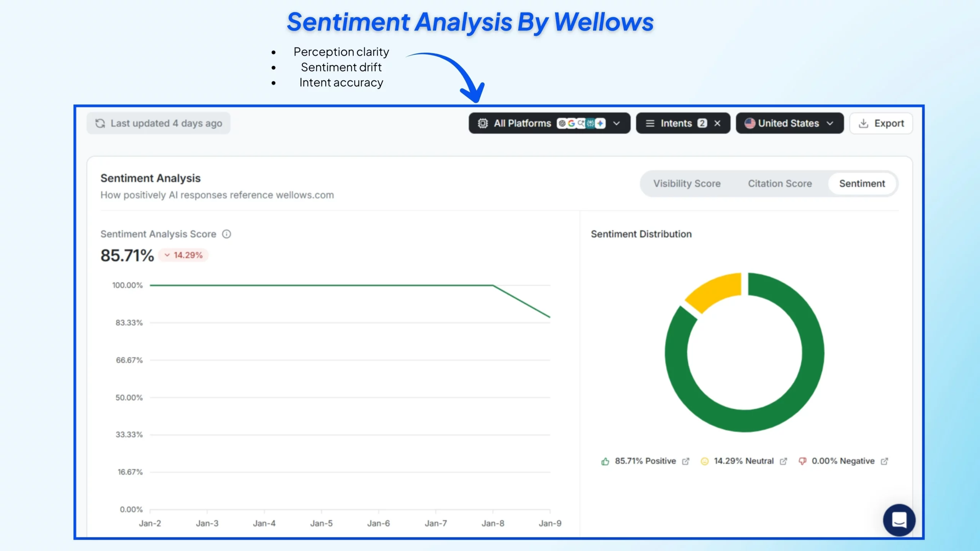Open the United States country dropdown

(x=790, y=123)
